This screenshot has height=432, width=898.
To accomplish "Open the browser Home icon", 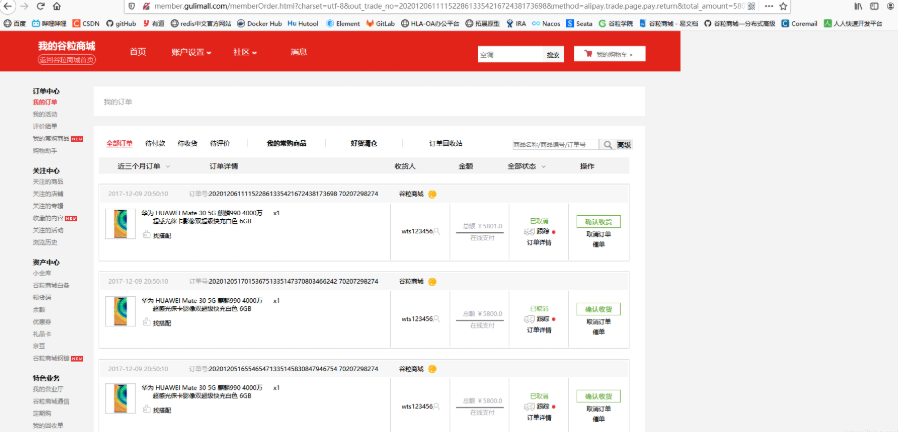I will click(57, 6).
